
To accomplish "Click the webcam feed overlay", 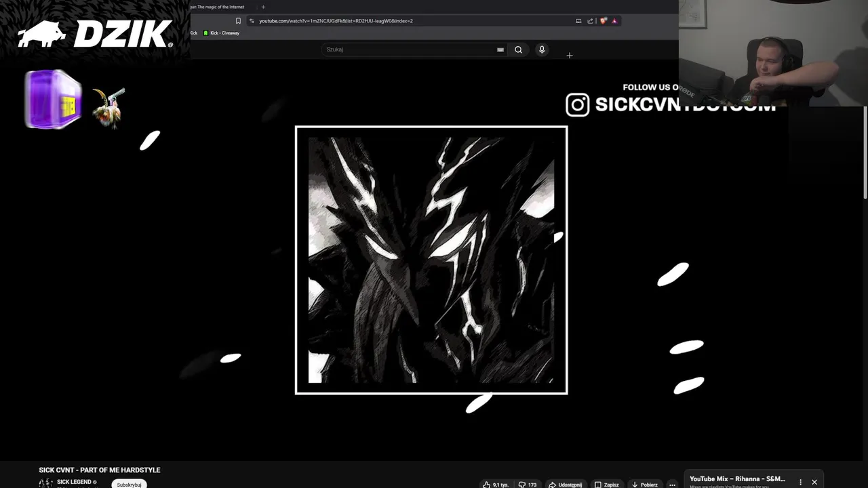I will pos(773,53).
